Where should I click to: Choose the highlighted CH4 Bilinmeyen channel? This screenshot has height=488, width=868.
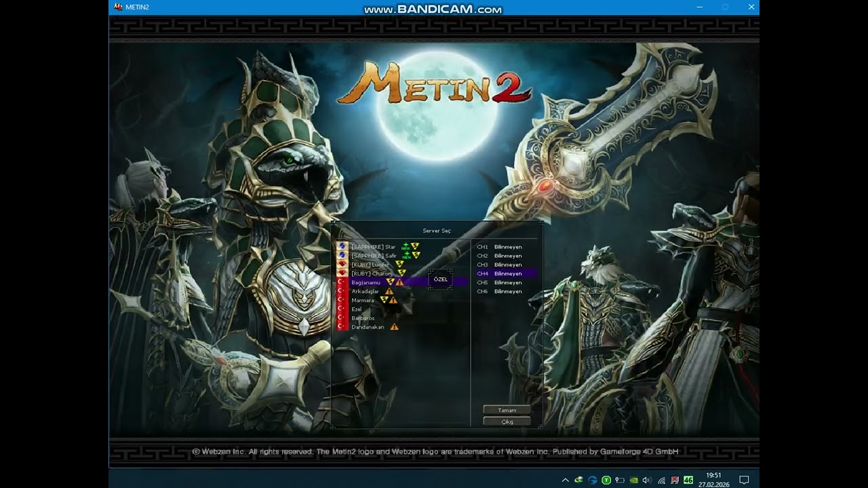[x=507, y=273]
